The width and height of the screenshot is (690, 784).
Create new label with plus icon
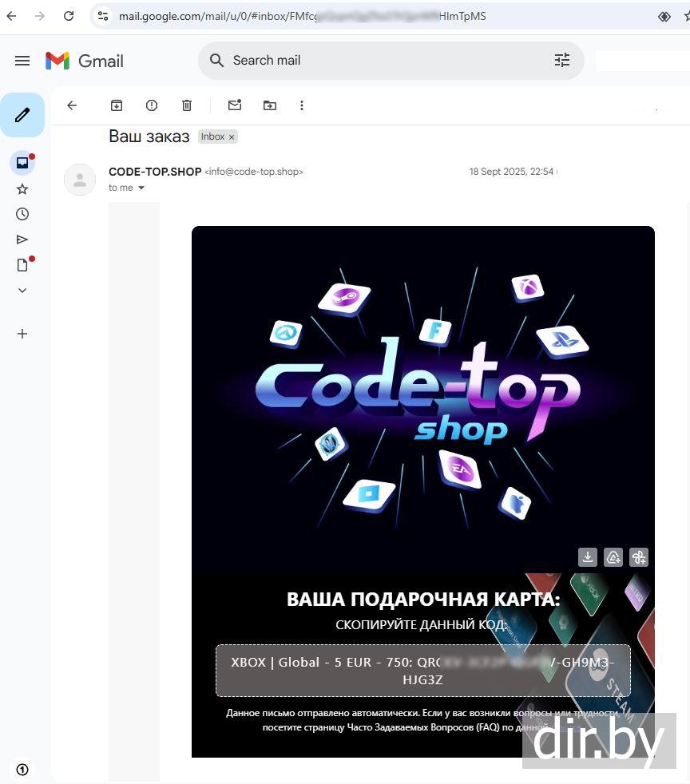22,334
